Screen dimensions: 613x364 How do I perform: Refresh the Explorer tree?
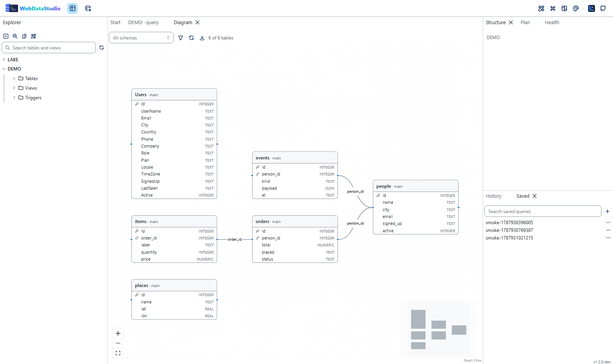(x=102, y=48)
